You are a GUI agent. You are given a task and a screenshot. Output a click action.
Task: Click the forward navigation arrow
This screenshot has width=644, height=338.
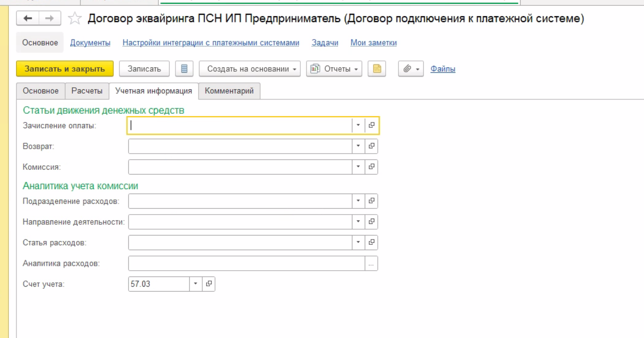tap(50, 19)
